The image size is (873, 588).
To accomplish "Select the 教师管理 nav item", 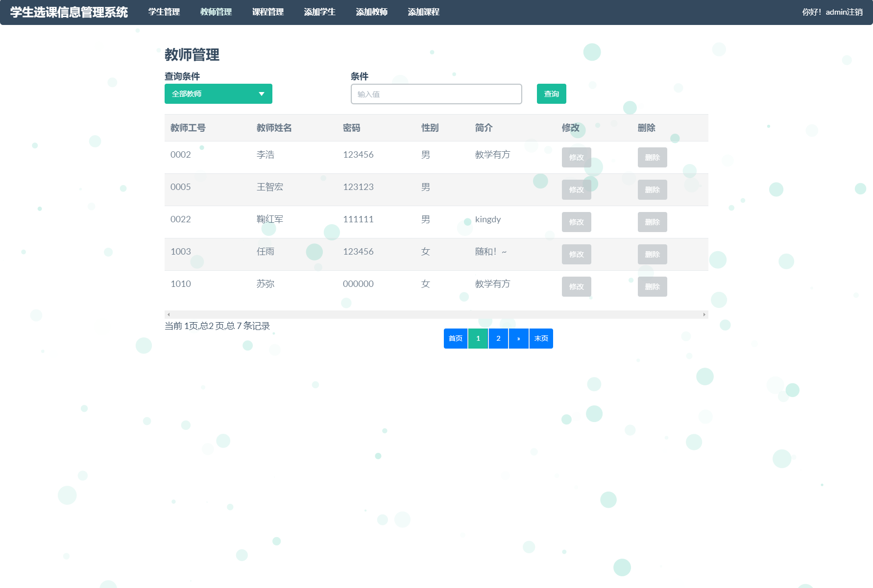I will tap(216, 12).
